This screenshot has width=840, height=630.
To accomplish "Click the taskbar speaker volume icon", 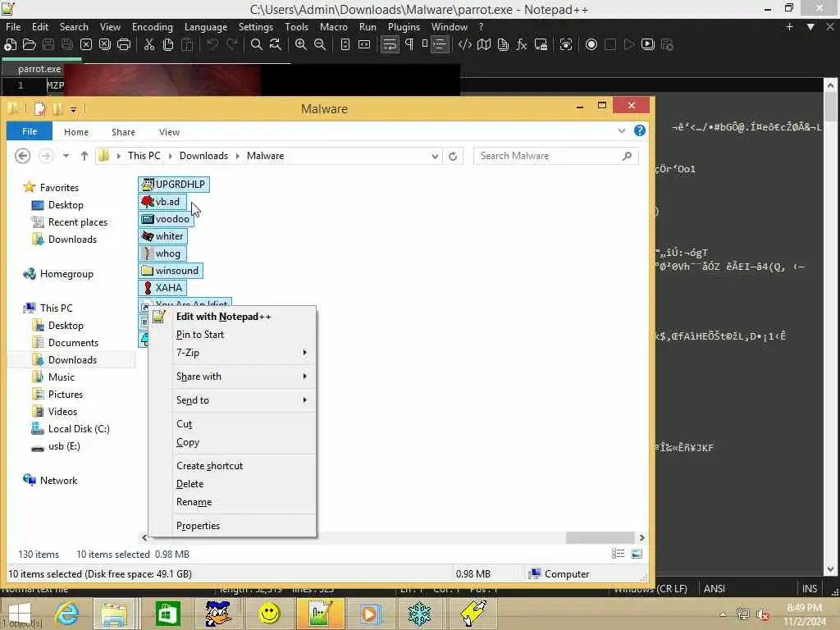I will pos(763,614).
